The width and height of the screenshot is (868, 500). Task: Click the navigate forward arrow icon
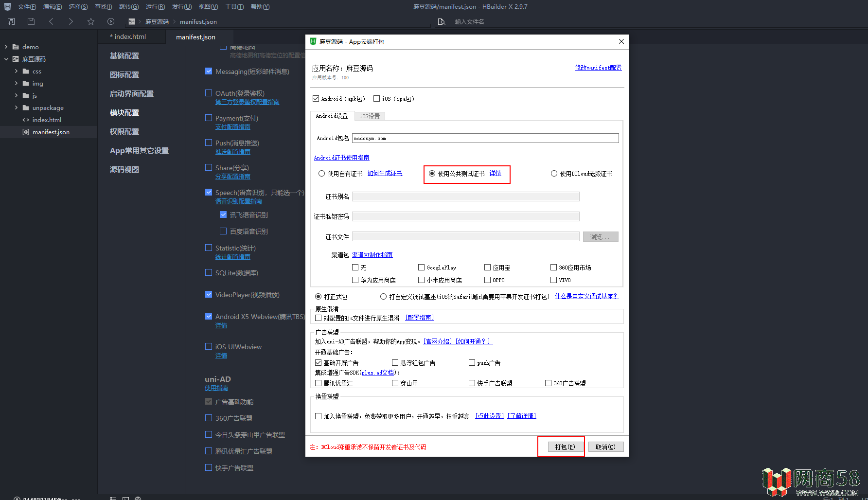click(71, 21)
